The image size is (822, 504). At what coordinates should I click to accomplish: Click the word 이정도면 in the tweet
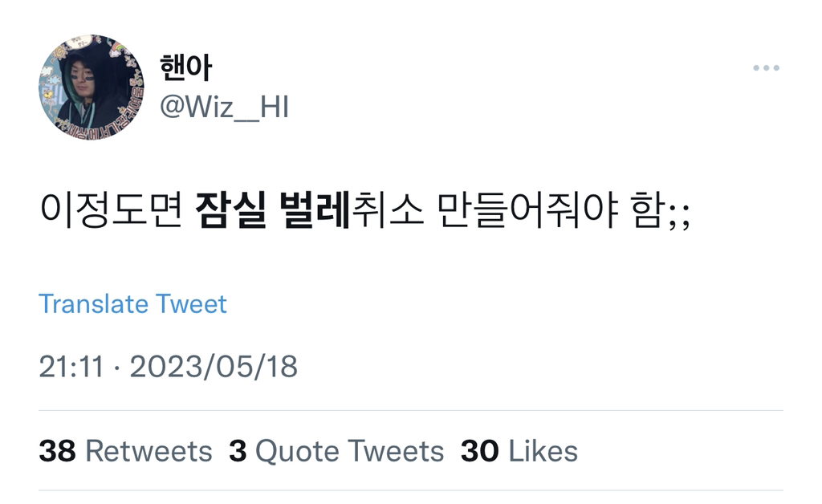[111, 210]
